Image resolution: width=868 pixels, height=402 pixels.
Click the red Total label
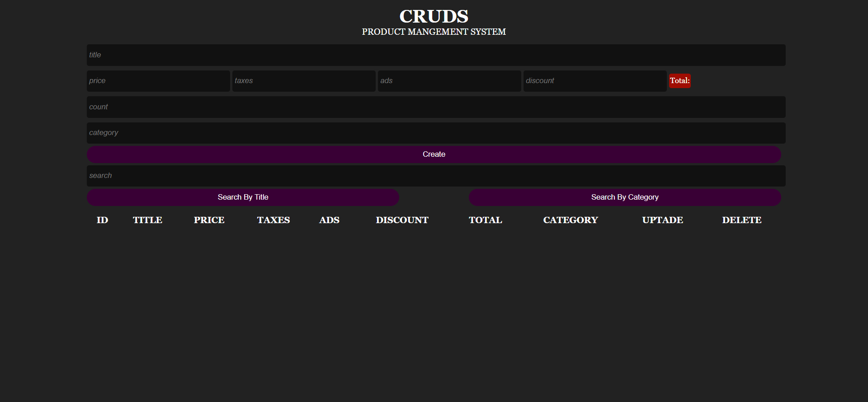click(679, 81)
